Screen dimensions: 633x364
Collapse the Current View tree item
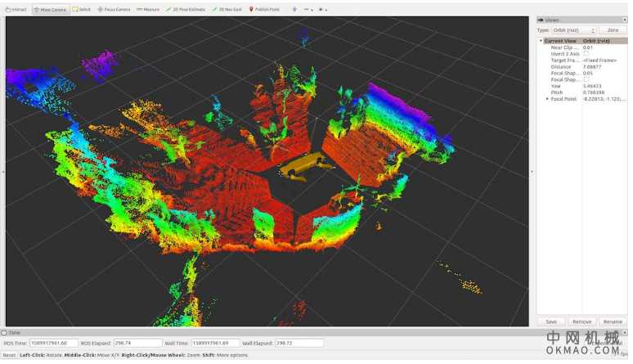pyautogui.click(x=541, y=40)
